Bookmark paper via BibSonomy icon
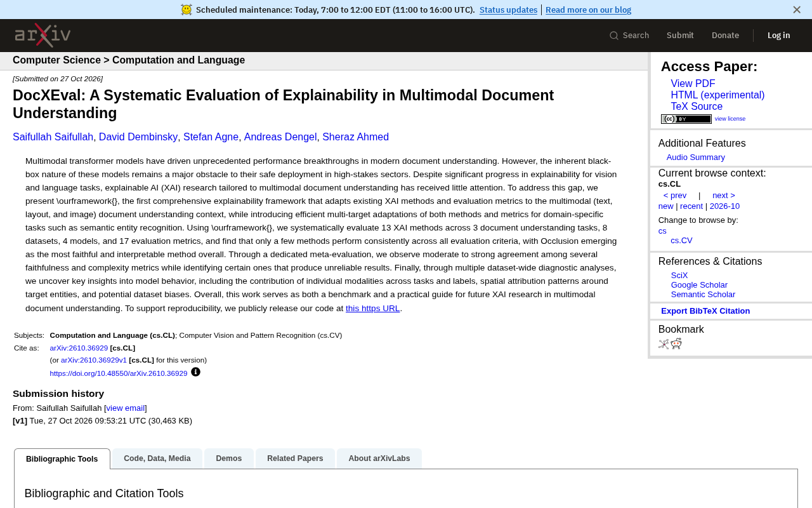 click(664, 344)
